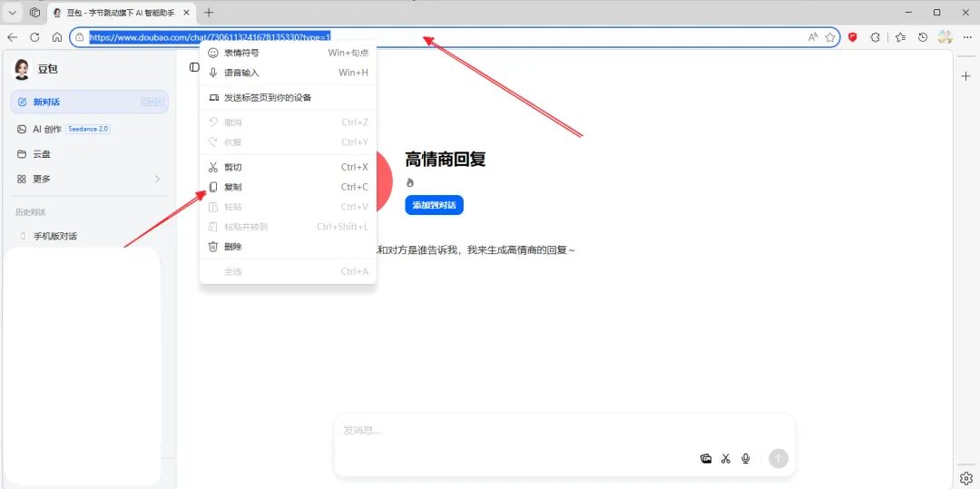Click the 历史对话 section label
This screenshot has width=980, height=489.
tap(31, 212)
